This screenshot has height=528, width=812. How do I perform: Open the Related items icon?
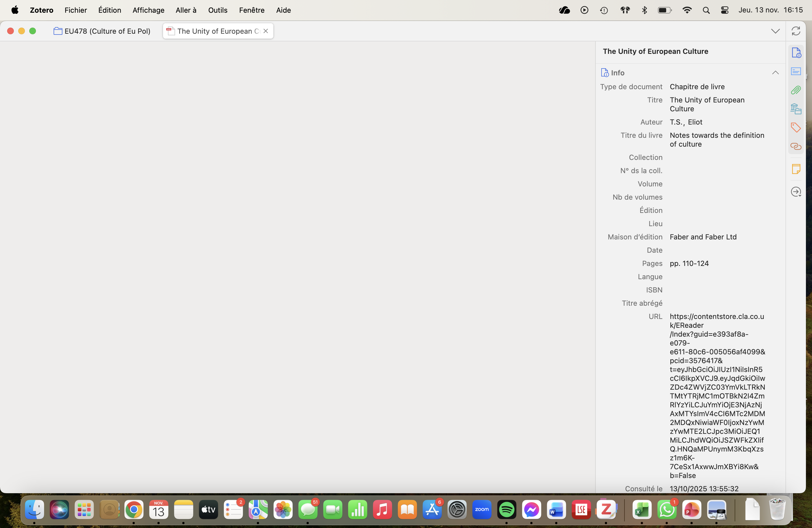click(796, 146)
